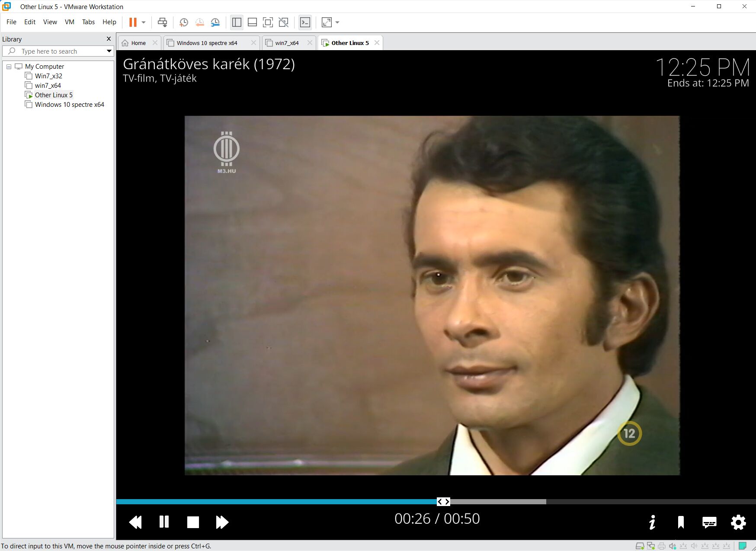The image size is (756, 551).
Task: Select My Computer in the library
Action: coord(45,67)
